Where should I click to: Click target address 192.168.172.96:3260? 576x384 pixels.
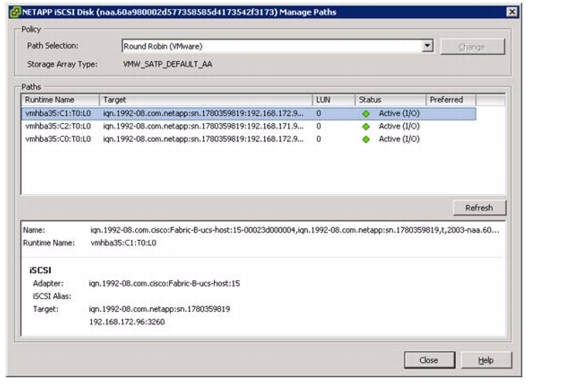click(127, 322)
